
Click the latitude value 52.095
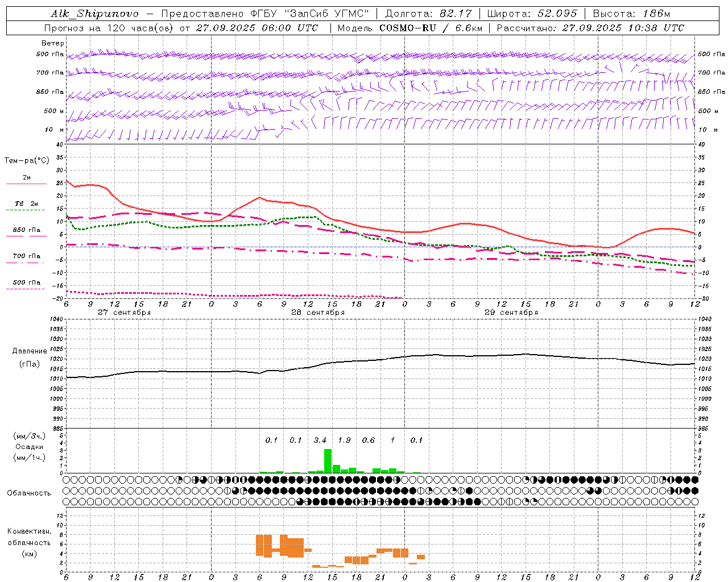click(x=557, y=14)
